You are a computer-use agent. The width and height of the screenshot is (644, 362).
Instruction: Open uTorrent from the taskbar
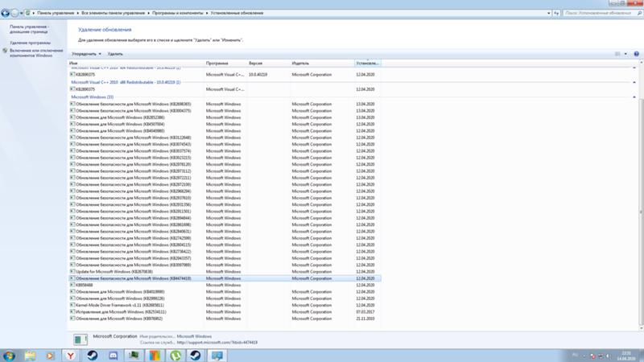[x=175, y=356]
